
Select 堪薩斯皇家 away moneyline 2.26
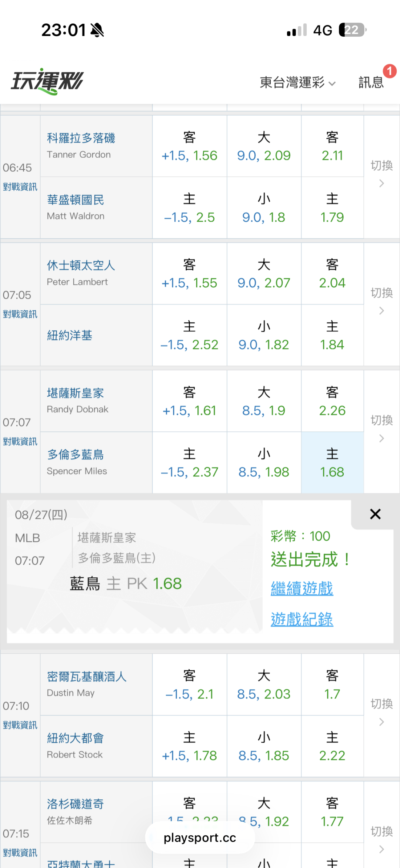[332, 401]
